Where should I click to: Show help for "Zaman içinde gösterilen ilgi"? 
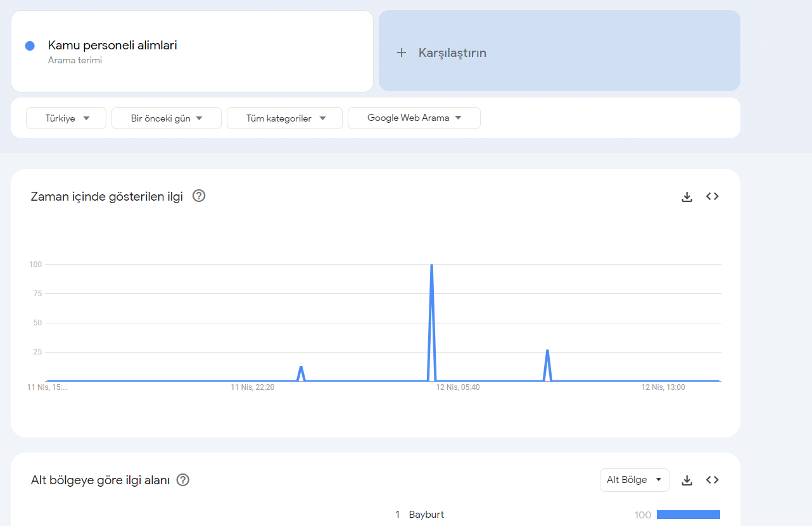(199, 196)
